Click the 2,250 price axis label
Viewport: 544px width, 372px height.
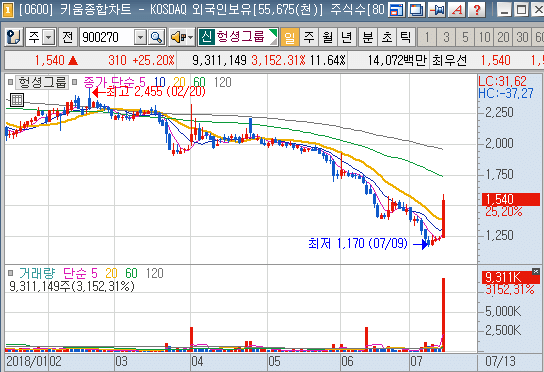point(499,112)
